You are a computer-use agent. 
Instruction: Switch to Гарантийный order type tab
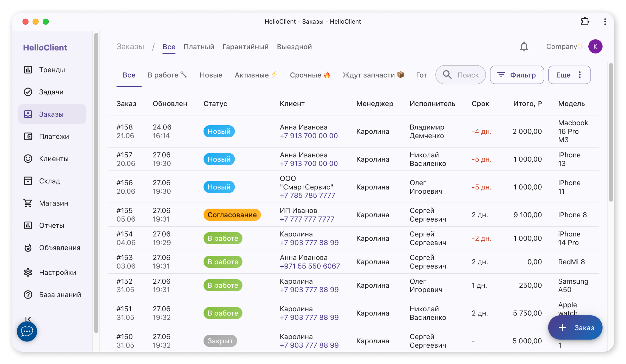(x=245, y=47)
